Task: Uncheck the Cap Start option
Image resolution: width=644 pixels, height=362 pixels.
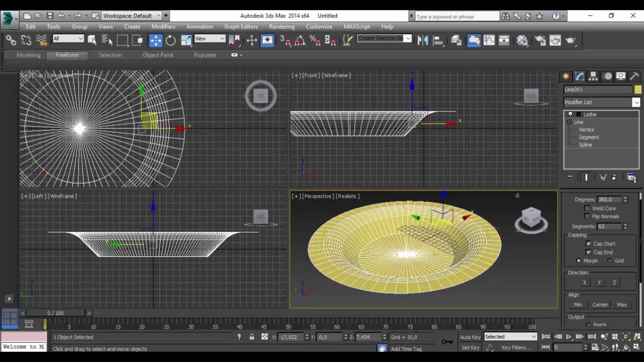Action: [x=588, y=243]
